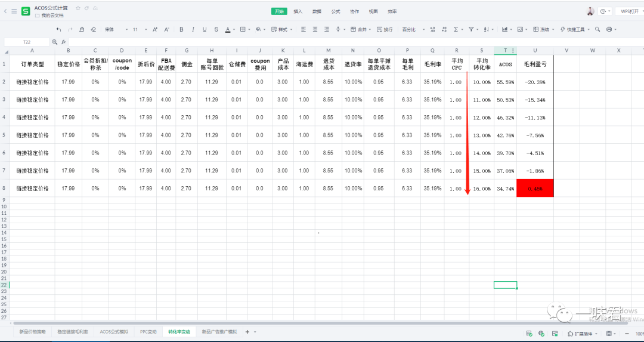
Task: Click the 换行 wrap text button
Action: tap(385, 29)
